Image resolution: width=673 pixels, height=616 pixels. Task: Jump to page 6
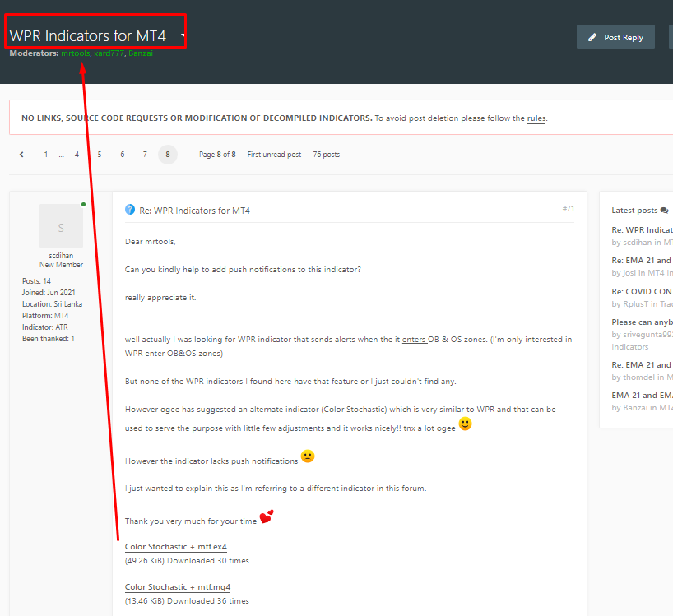click(x=123, y=155)
